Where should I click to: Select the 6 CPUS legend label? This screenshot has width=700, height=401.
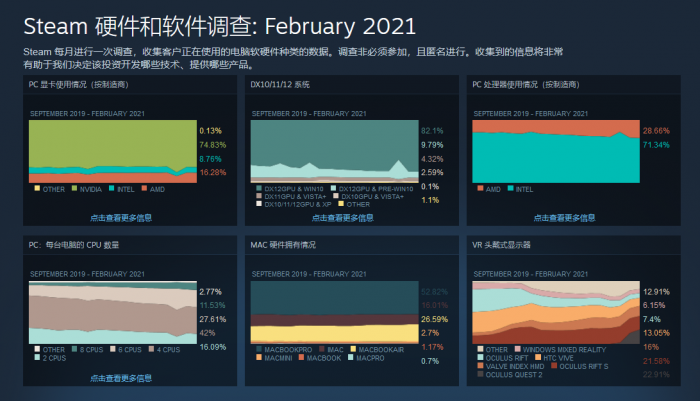(x=130, y=350)
